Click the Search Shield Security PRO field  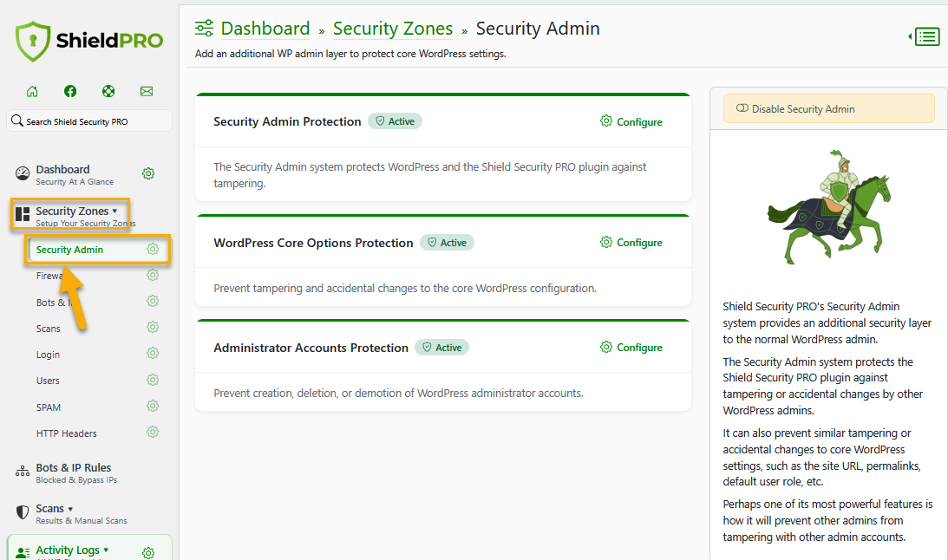(x=90, y=121)
